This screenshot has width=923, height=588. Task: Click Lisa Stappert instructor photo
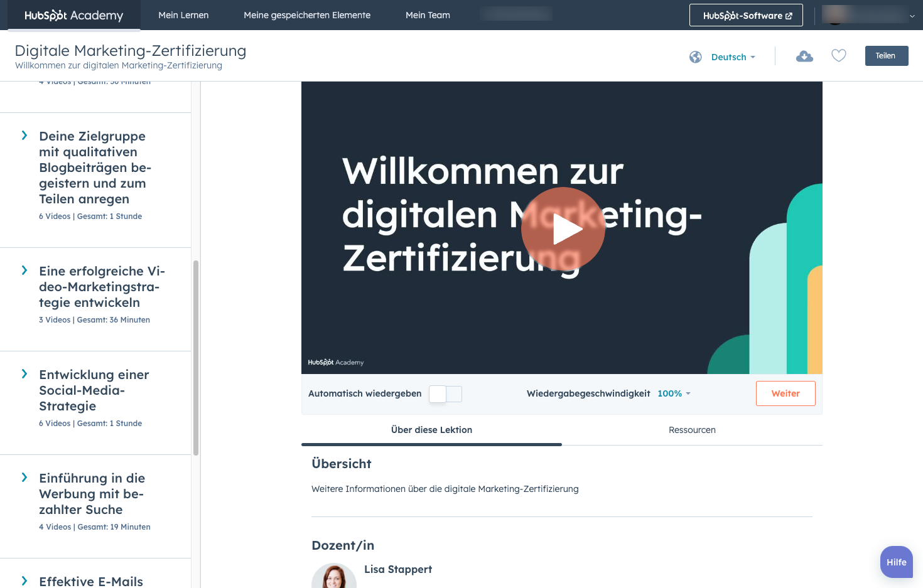pyautogui.click(x=334, y=575)
